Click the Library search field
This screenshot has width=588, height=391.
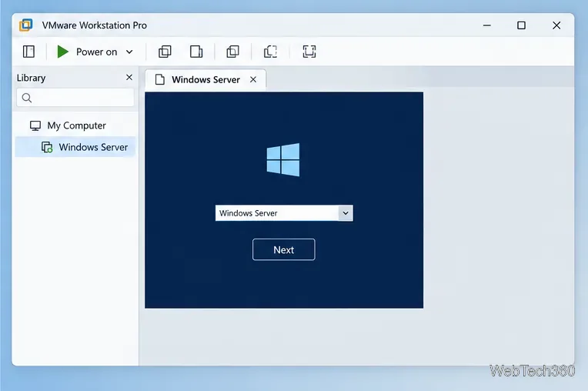click(75, 98)
